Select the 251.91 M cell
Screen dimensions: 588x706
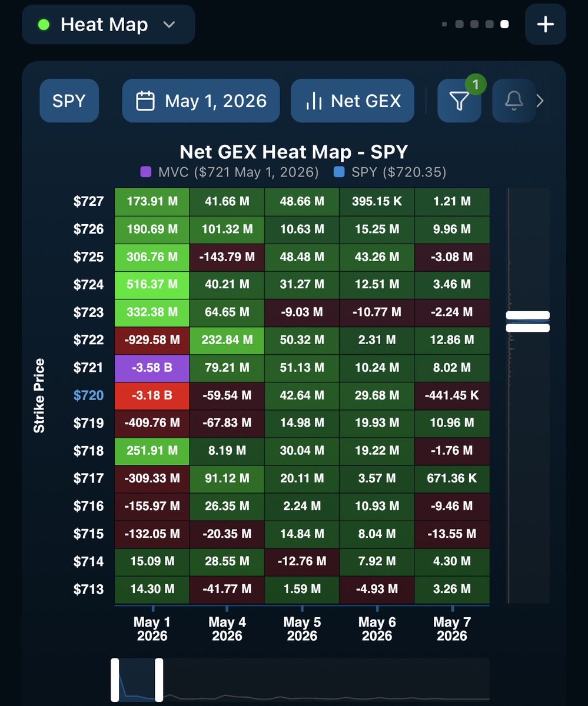[x=152, y=451]
